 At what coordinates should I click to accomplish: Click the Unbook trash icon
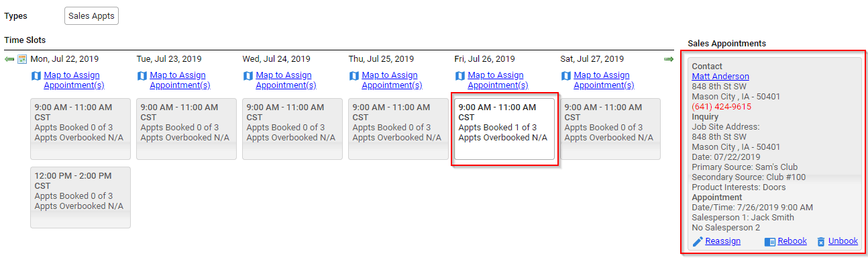point(821,242)
